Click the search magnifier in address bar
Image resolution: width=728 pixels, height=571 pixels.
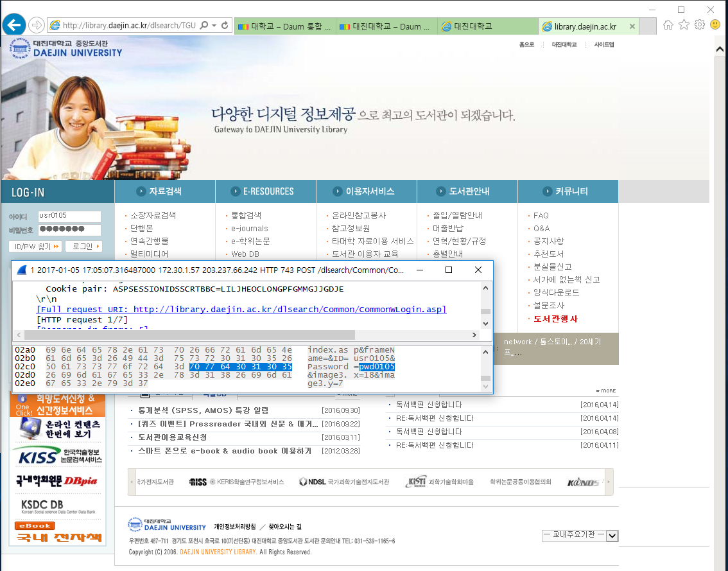point(204,26)
